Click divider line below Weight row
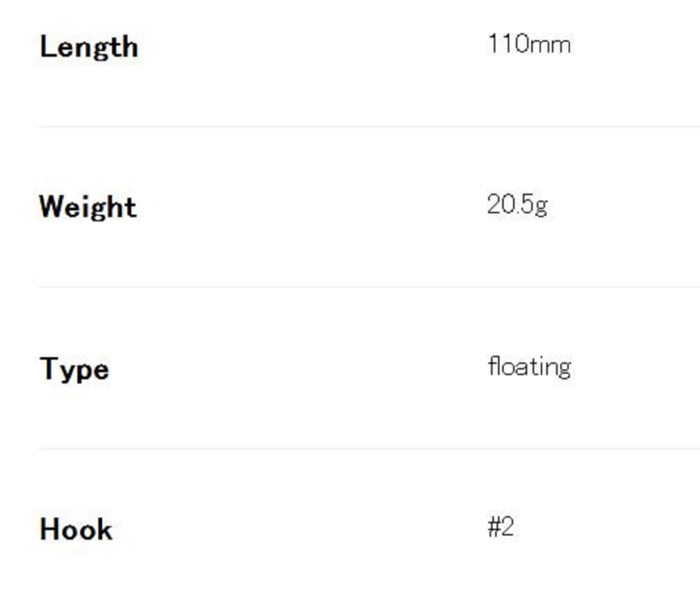Image resolution: width=700 pixels, height=602 pixels. click(x=350, y=287)
